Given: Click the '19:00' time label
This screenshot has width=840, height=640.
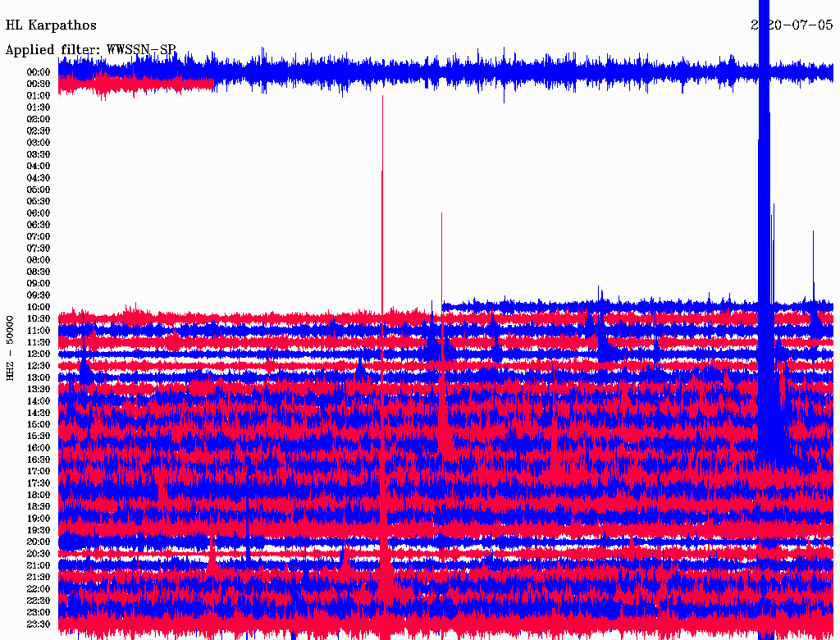Looking at the screenshot, I should 39,519.
